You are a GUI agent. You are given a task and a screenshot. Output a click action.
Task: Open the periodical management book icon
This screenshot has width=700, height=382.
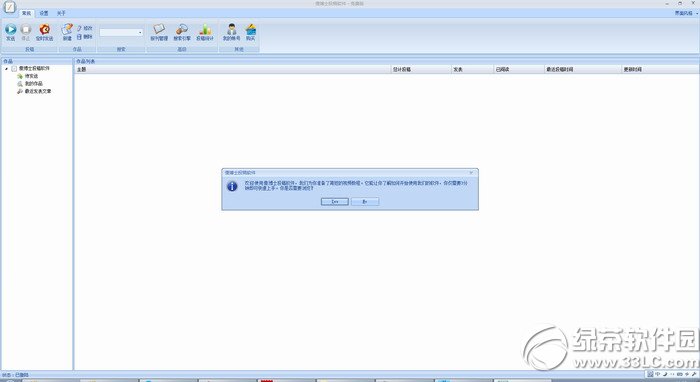[x=159, y=33]
